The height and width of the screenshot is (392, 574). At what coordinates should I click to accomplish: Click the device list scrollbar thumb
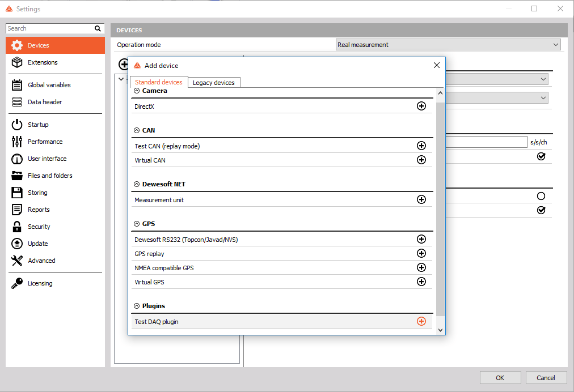[440, 209]
